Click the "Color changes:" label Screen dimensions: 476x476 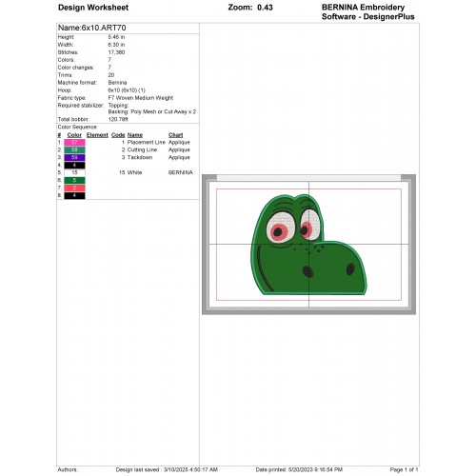click(x=76, y=68)
